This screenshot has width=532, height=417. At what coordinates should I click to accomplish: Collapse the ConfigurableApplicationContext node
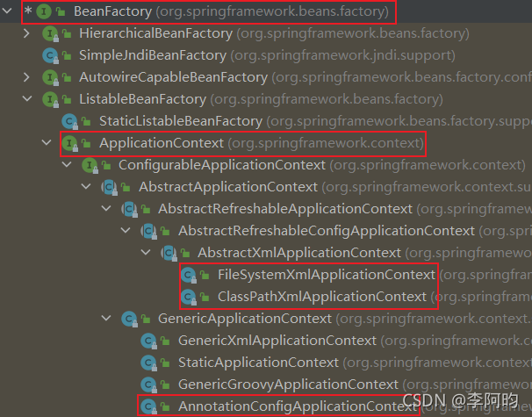click(67, 164)
